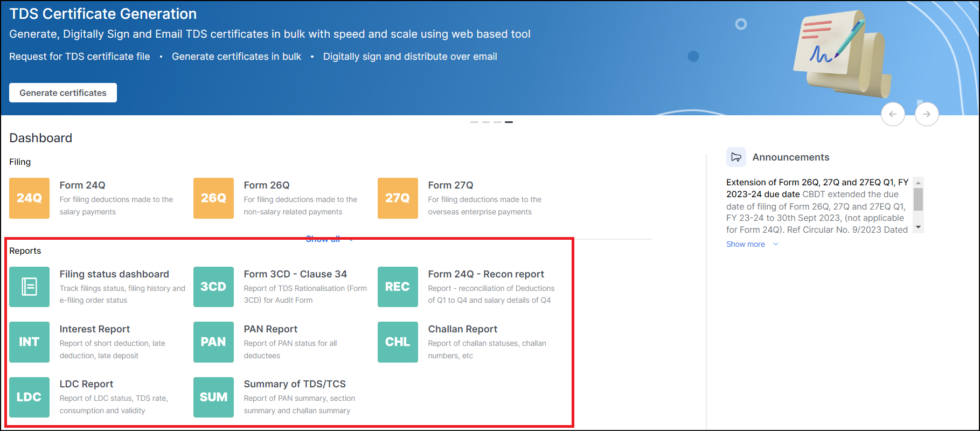
Task: Open the Form 24Q filing icon
Action: (29, 198)
